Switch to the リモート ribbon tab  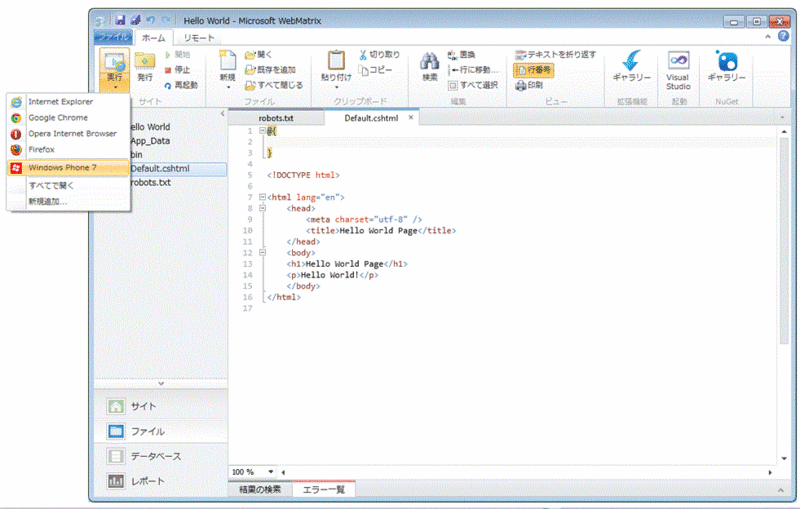point(199,38)
